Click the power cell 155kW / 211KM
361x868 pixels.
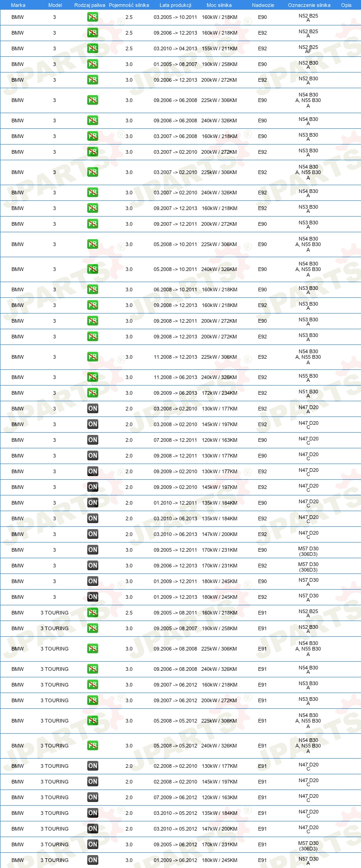point(219,48)
